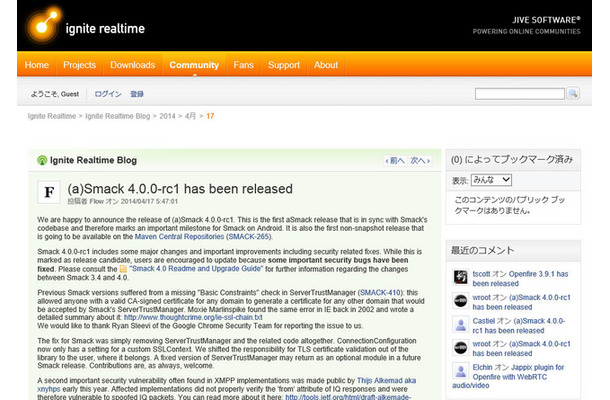Image resolution: width=610 pixels, height=400 pixels.
Task: Open the Maven Central Repositories link
Action: pyautogui.click(x=179, y=237)
